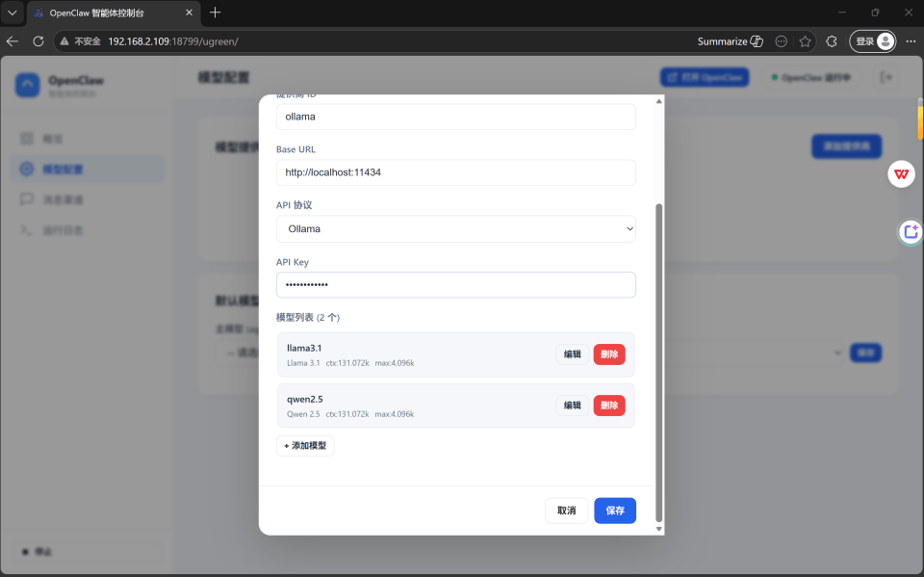The width and height of the screenshot is (924, 577).
Task: Click the provider ID field containing ollama
Action: tap(456, 117)
